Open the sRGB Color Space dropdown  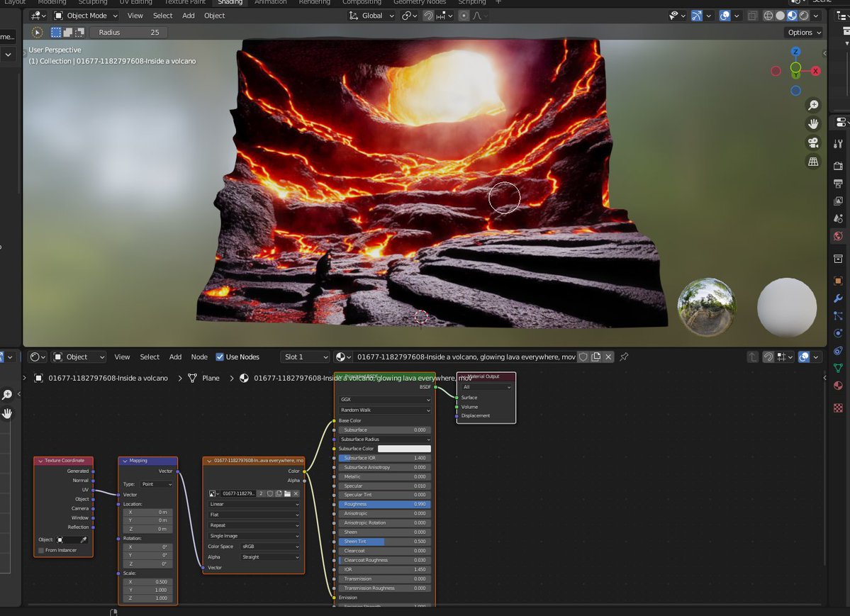[x=270, y=547]
